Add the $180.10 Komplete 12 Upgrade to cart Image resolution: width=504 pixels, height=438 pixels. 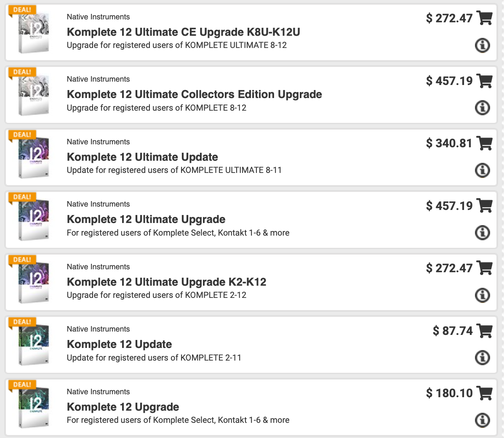point(485,393)
